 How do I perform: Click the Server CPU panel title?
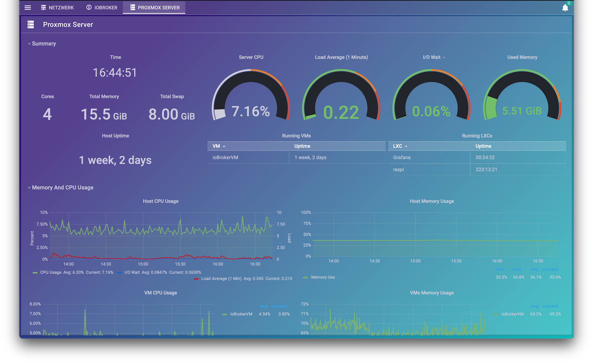(251, 58)
